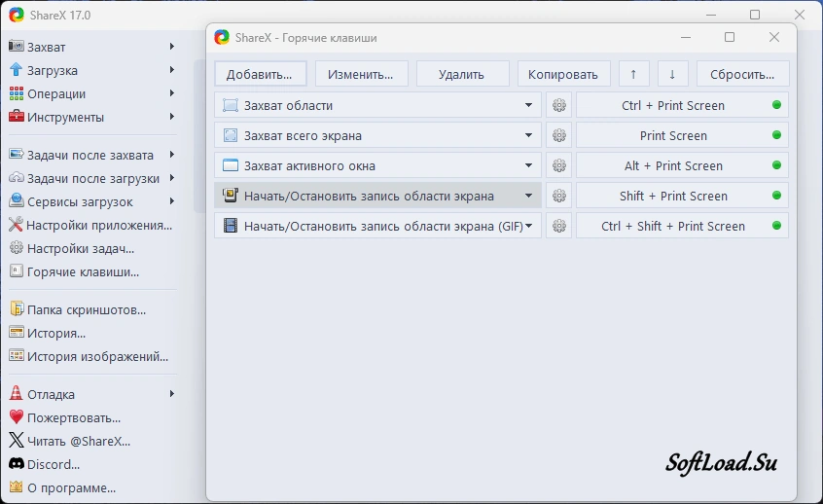Click the Задачи после захвата icon

pyautogui.click(x=17, y=155)
